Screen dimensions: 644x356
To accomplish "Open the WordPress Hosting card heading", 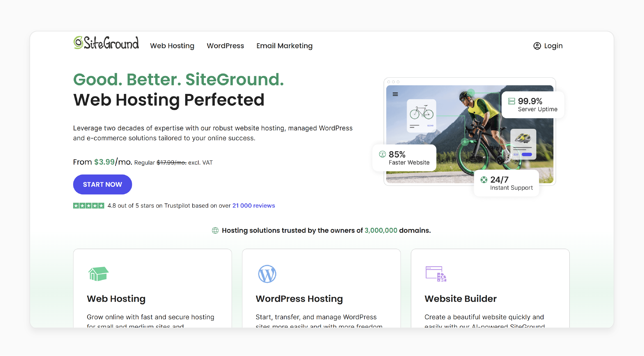I will [299, 299].
